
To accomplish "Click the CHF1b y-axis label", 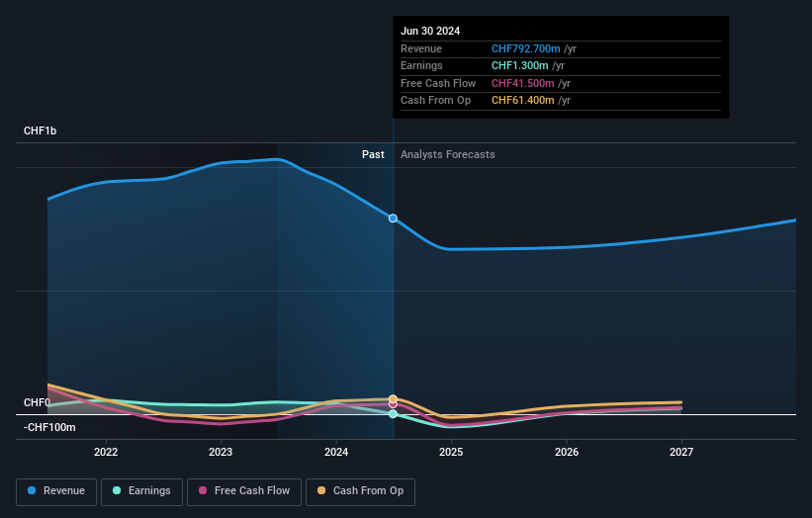I will coord(40,130).
